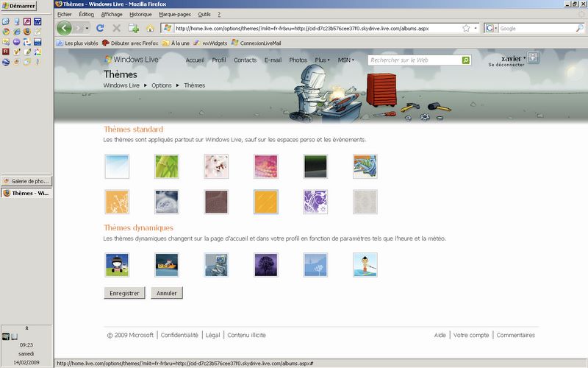Launch Google Chrome from the quick launch
This screenshot has height=368, width=588.
tap(6, 32)
